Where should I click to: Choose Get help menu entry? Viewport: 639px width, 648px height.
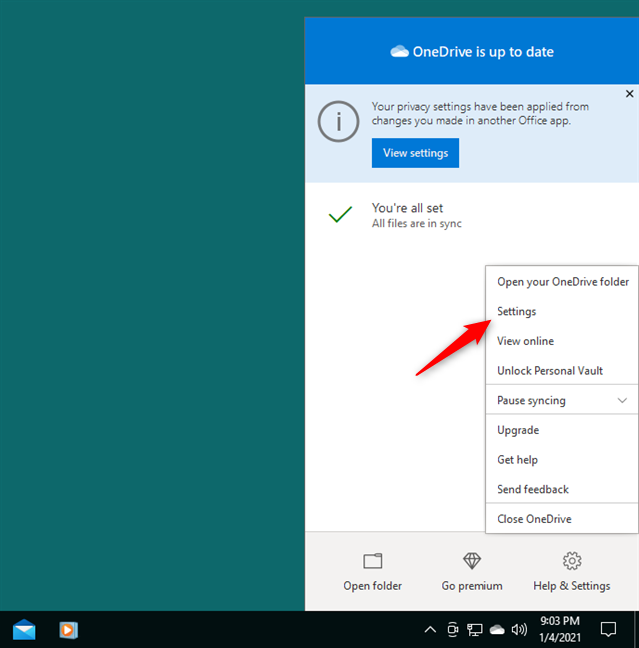(x=562, y=460)
